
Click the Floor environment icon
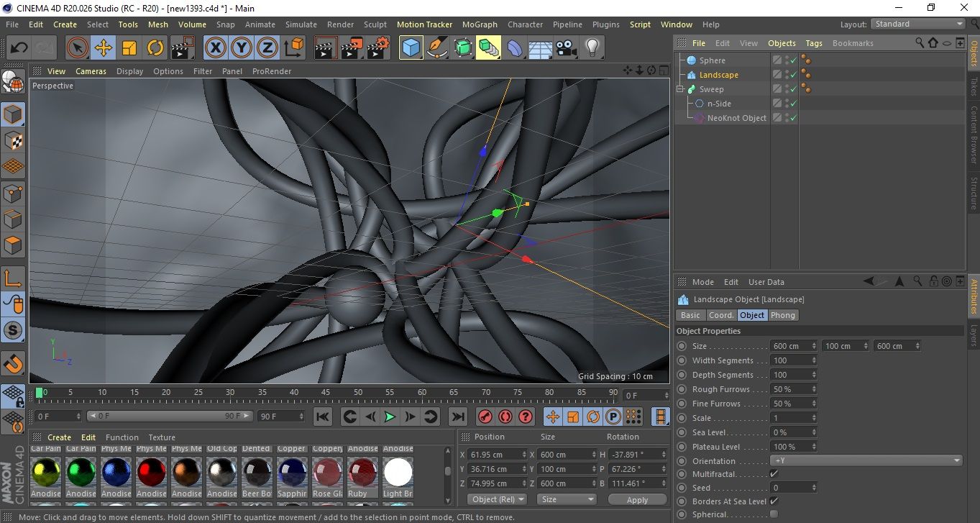(x=541, y=48)
